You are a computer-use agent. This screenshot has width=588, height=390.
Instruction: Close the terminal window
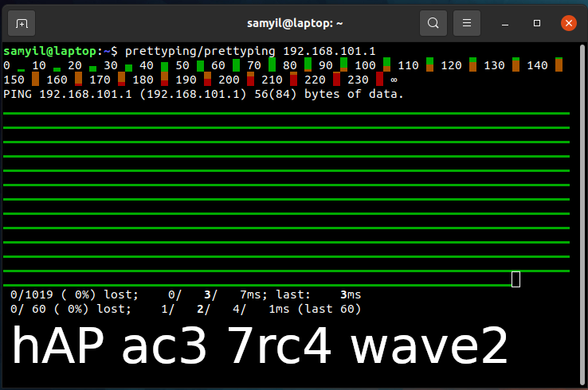(x=568, y=23)
